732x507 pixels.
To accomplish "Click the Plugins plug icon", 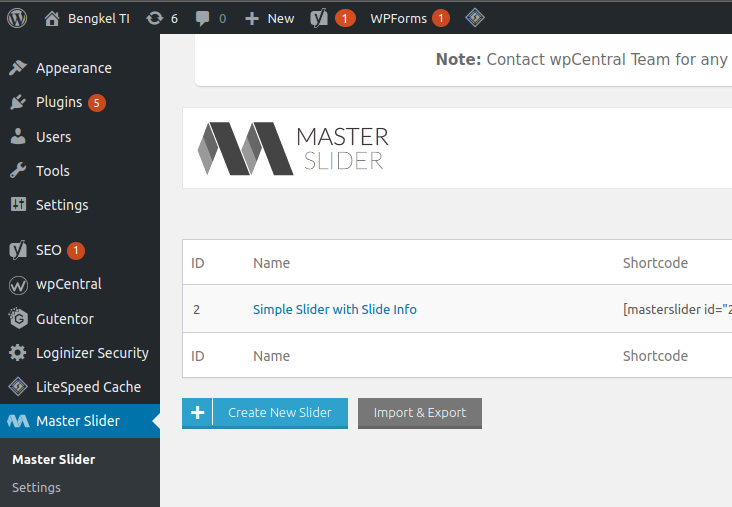I will tap(18, 102).
